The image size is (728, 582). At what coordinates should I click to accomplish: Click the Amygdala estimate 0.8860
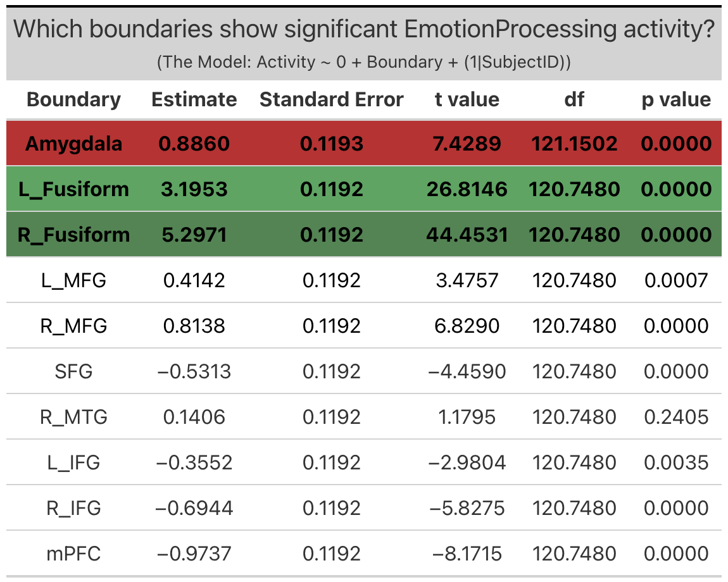194,144
